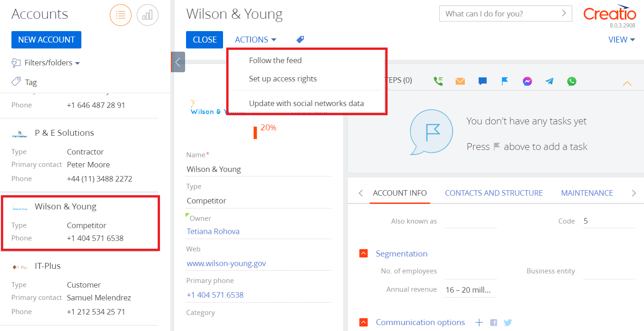Click the Telegram icon

click(x=549, y=81)
